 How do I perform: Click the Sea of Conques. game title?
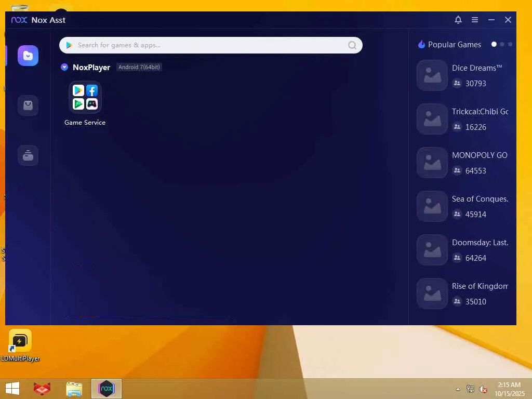[x=480, y=199]
